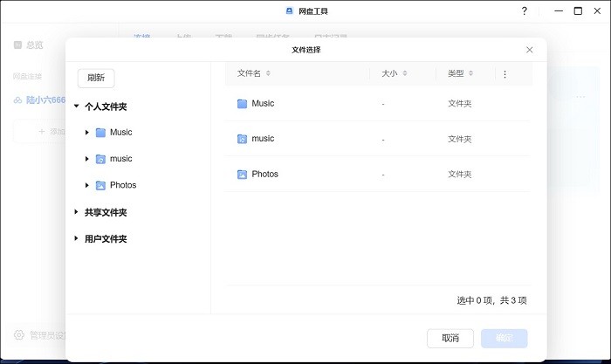Collapse the 个人文件夹 section
Screen dimensions: 611x364
(x=77, y=106)
